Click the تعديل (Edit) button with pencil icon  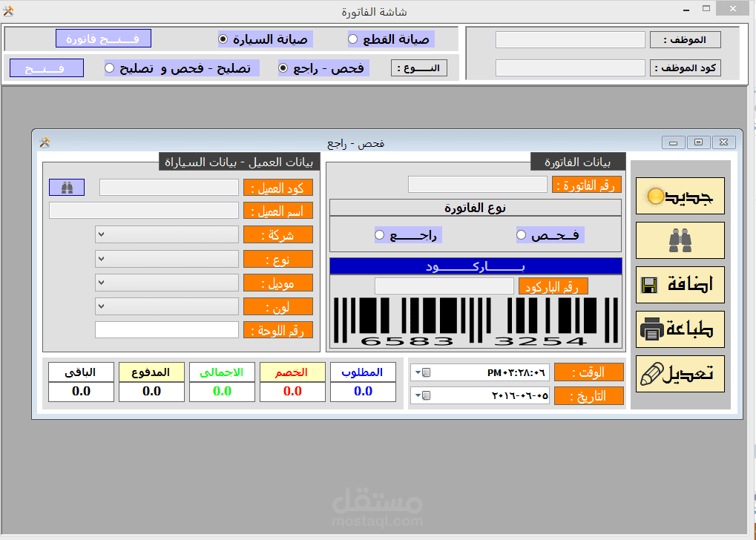click(680, 374)
